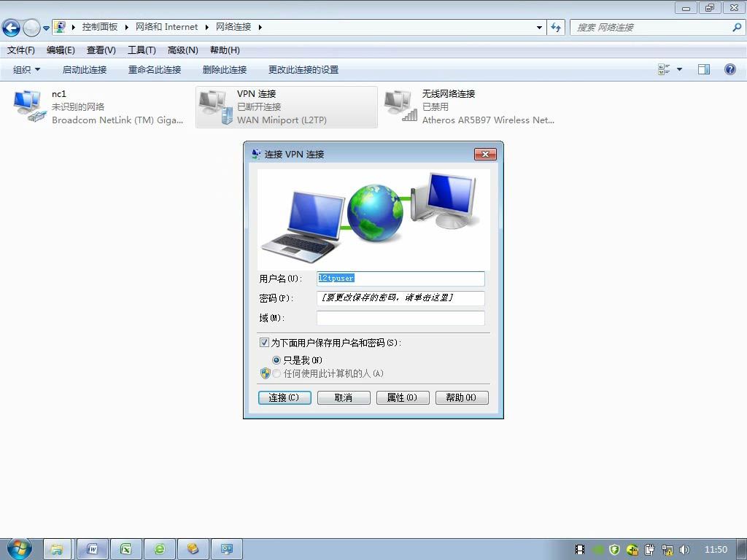Click the 帮助(H) button in the VPN dialog
Viewport: 747px width, 560px height.
(x=462, y=397)
